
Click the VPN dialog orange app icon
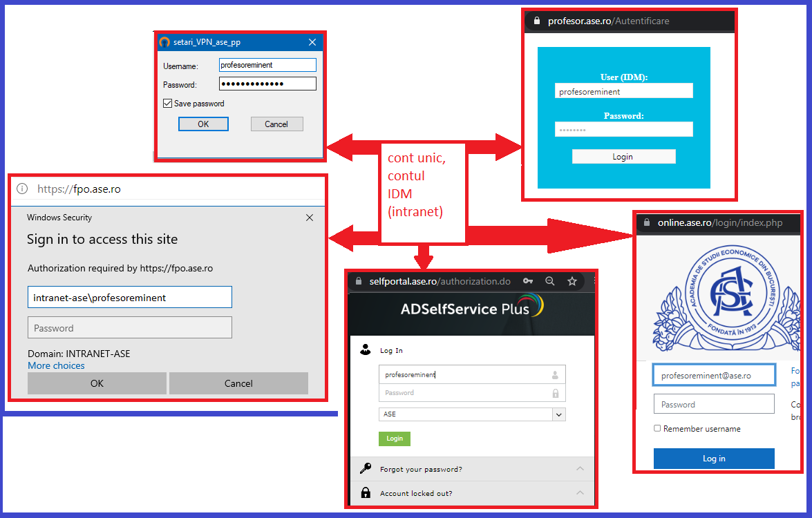(164, 42)
